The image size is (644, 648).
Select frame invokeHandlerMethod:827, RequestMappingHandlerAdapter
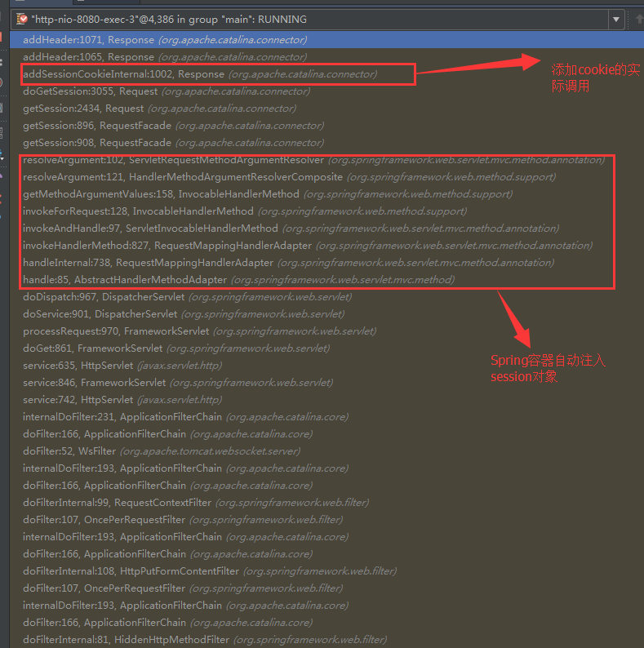326,246
